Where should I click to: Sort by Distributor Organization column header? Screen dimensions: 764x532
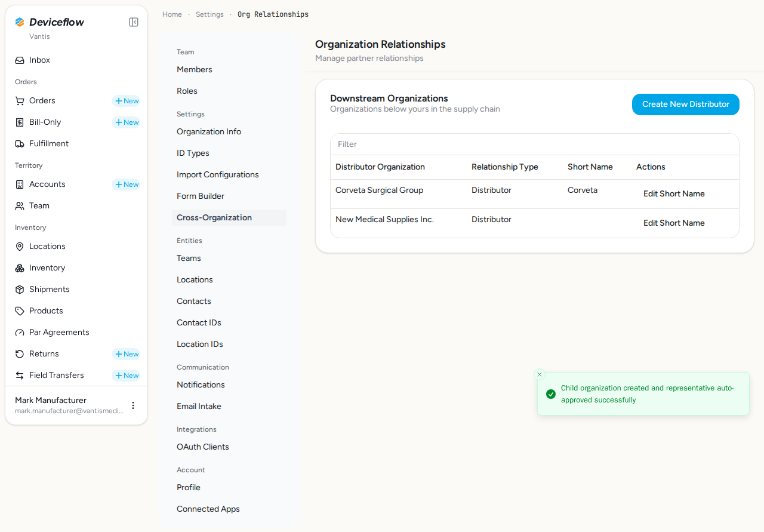380,167
